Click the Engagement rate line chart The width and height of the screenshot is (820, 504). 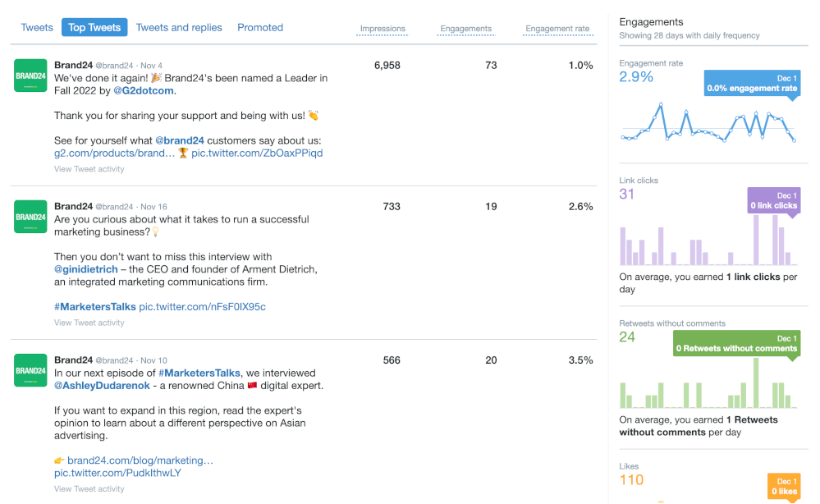708,123
